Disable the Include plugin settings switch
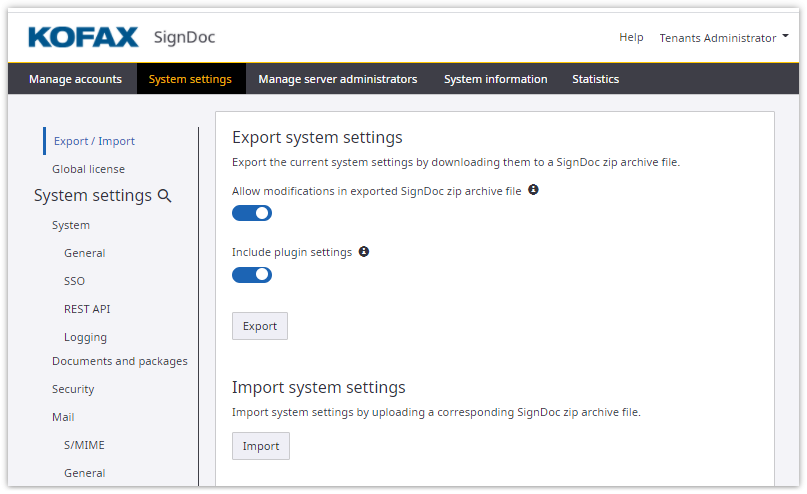The height and width of the screenshot is (494, 807). (x=252, y=275)
